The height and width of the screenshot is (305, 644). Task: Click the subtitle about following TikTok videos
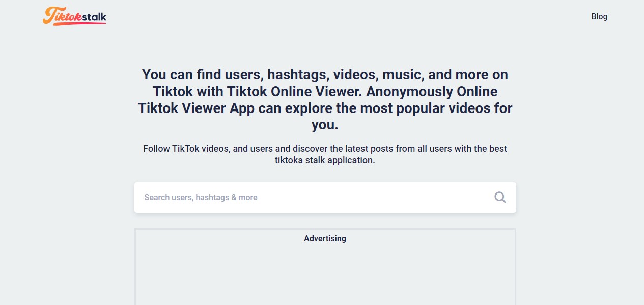(x=325, y=154)
